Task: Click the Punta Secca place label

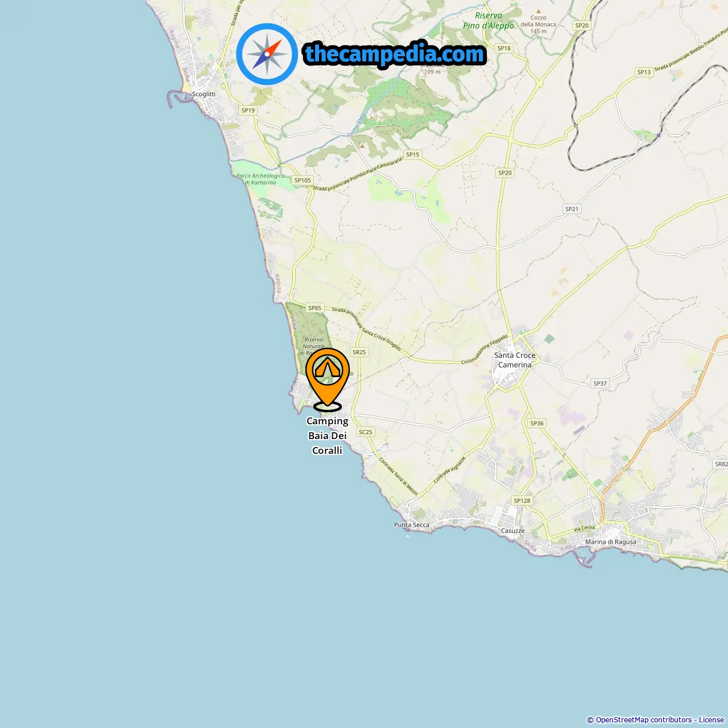Action: click(x=412, y=525)
